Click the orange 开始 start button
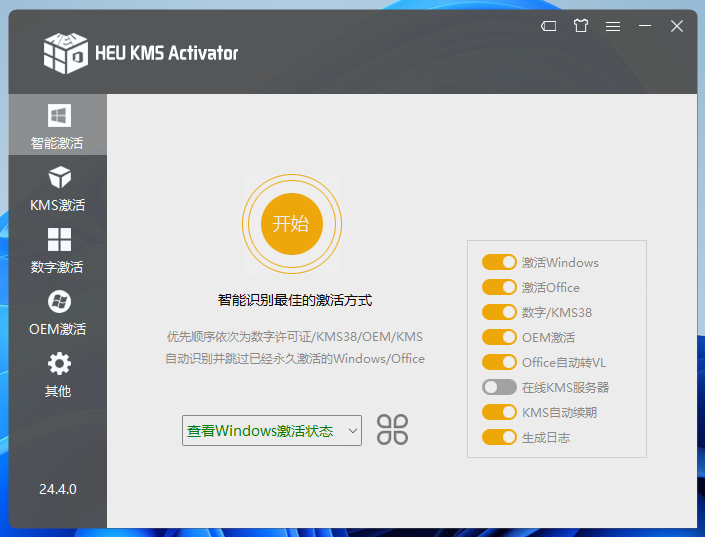 click(292, 224)
